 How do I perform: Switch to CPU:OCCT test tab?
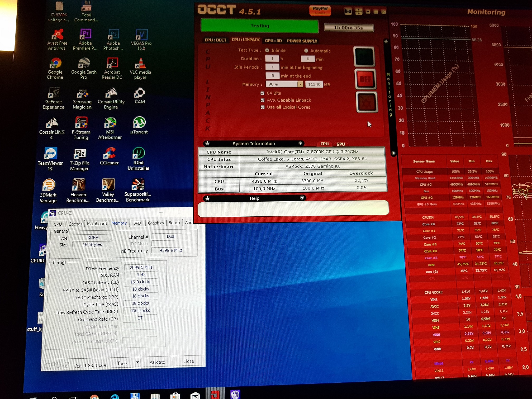[215, 40]
